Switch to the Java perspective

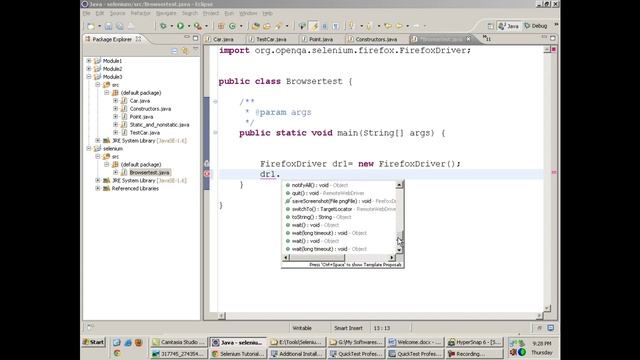tap(508, 26)
